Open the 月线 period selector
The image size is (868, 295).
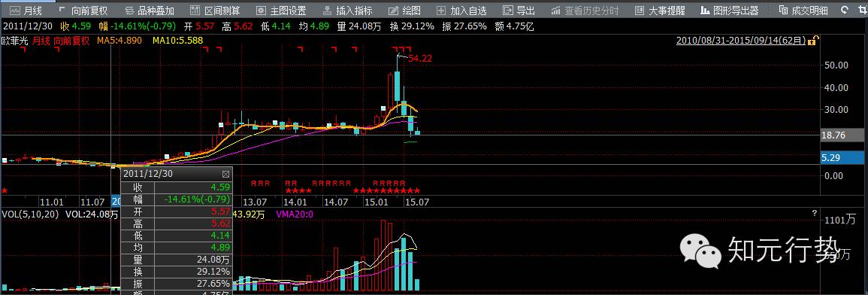26,11
